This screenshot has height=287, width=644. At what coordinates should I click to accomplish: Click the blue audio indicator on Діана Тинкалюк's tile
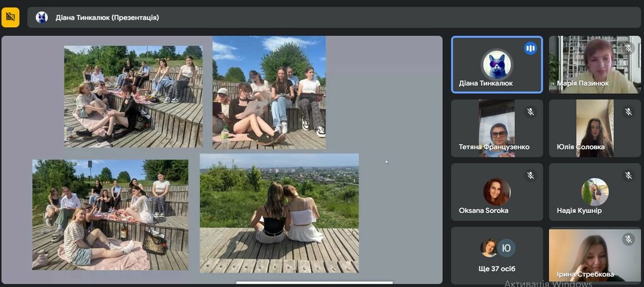coord(530,48)
